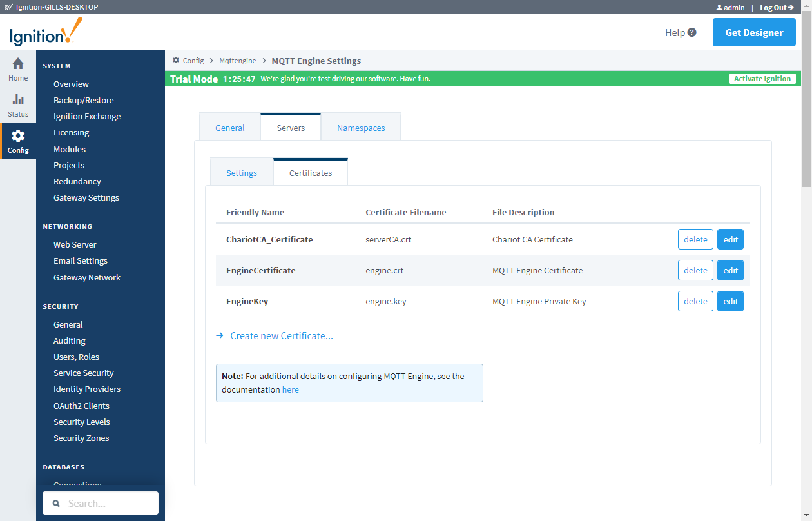Open Ignition Exchange page
This screenshot has width=812, height=521.
click(x=87, y=116)
